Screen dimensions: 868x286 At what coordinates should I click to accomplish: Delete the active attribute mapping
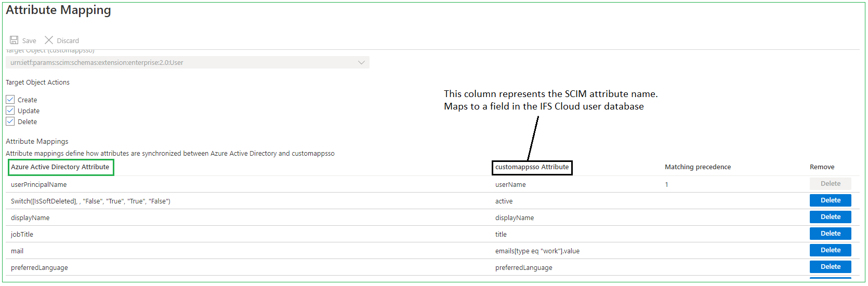pos(830,200)
